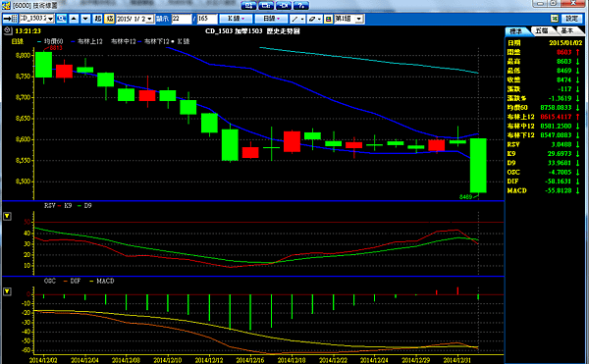This screenshot has width=589, height=364.
Task: Toggle the highlighted yellow 縮 button
Action: pos(109,19)
